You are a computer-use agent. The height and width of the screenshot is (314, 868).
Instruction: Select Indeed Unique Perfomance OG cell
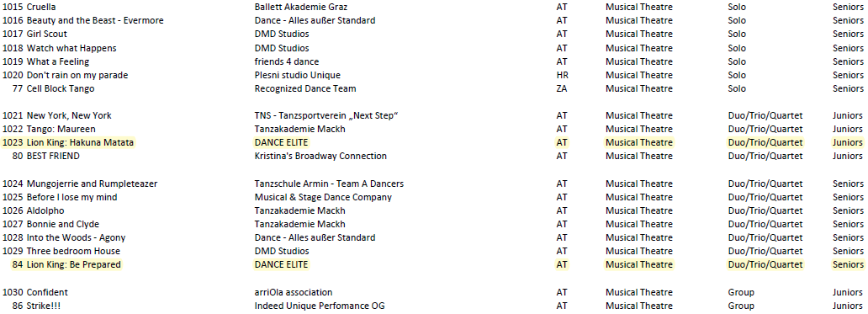(320, 306)
